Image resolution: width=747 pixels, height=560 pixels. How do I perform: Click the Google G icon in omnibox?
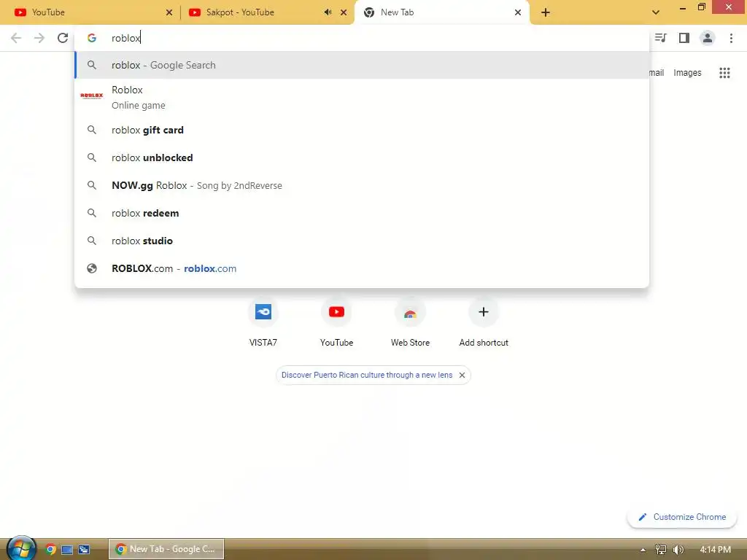coord(91,38)
